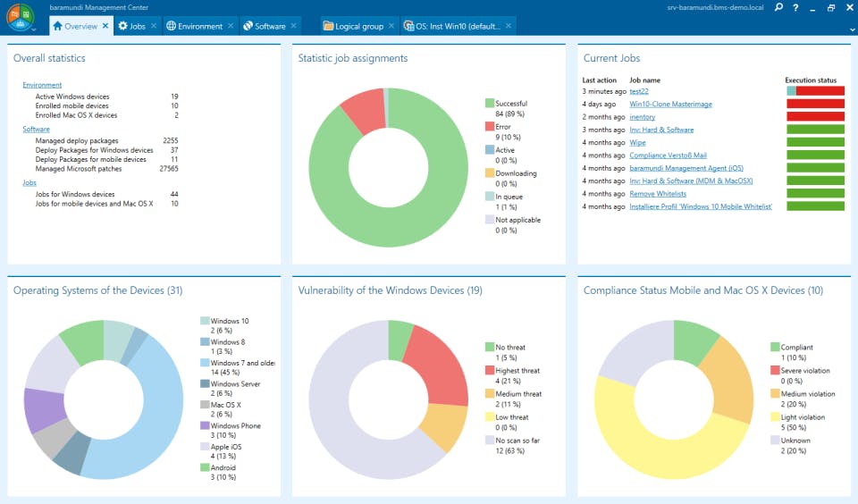The width and height of the screenshot is (858, 504).
Task: Click the gear icon on Jobs tab
Action: pyautogui.click(x=123, y=26)
